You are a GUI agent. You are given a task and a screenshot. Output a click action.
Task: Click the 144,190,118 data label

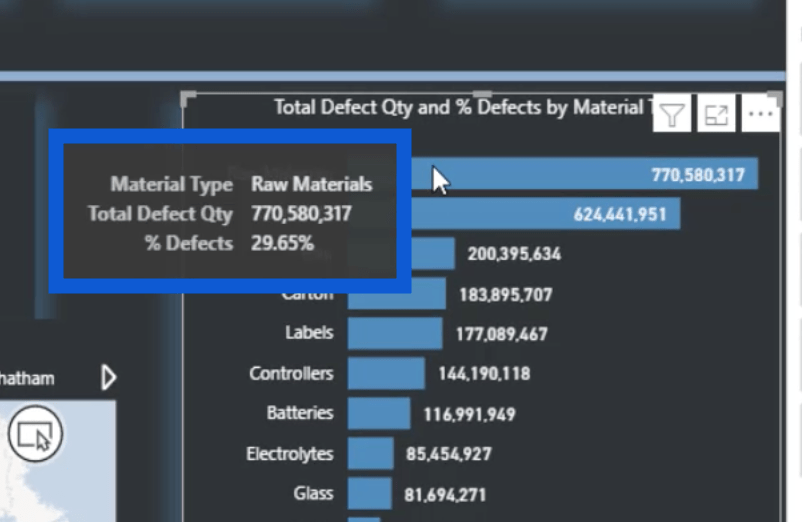pos(484,374)
